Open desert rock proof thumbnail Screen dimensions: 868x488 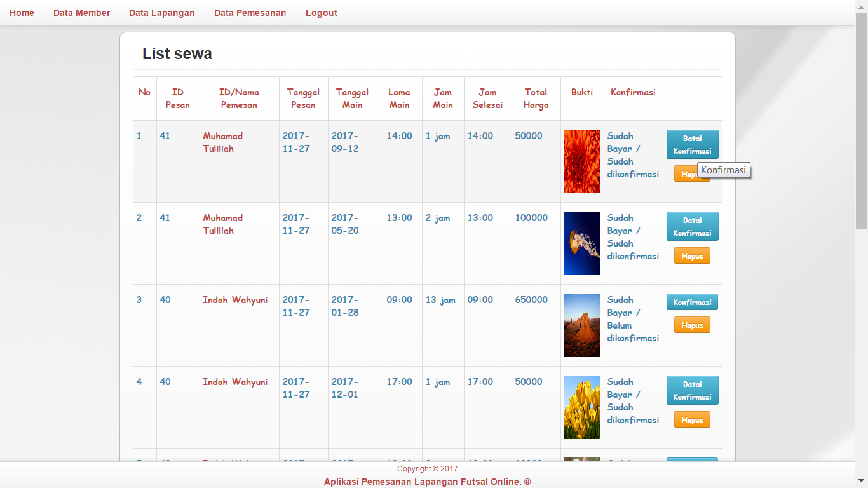pyautogui.click(x=582, y=325)
